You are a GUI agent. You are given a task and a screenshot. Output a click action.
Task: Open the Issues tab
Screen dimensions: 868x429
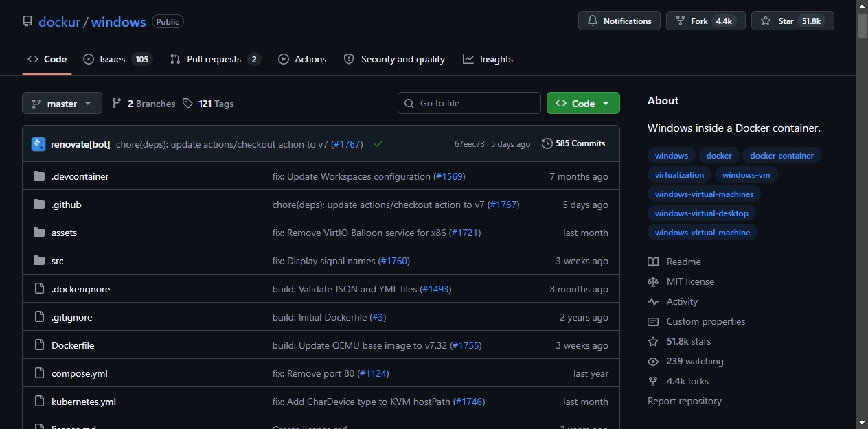117,59
